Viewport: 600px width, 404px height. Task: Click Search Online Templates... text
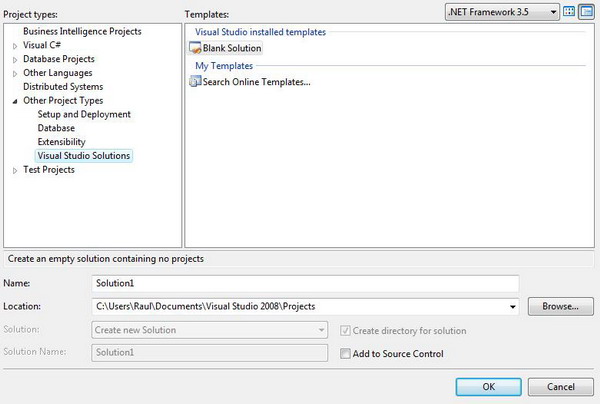257,82
